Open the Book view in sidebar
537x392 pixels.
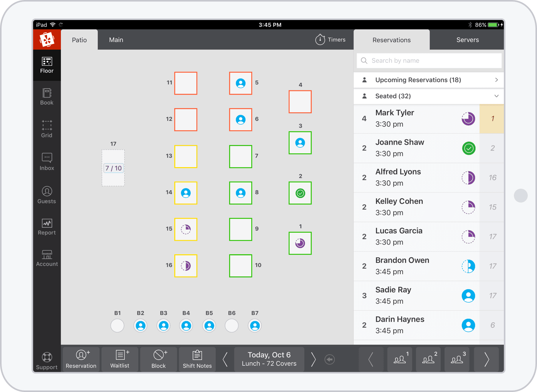pos(47,97)
